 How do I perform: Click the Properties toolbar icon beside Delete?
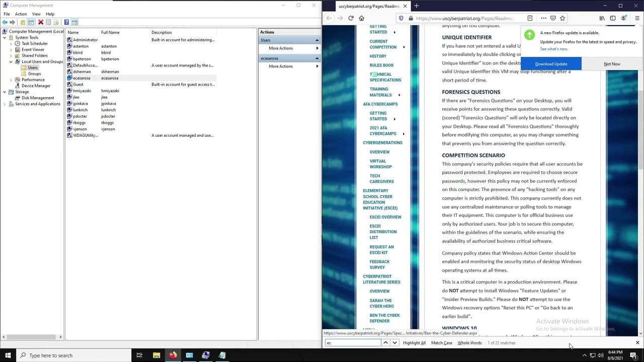[x=49, y=22]
